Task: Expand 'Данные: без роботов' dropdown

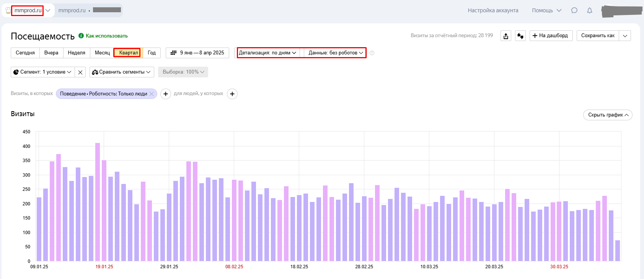Action: [336, 53]
